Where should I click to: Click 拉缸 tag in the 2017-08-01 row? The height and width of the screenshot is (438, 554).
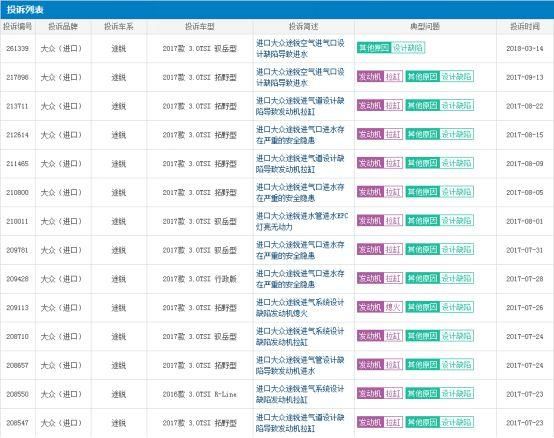pyautogui.click(x=393, y=220)
